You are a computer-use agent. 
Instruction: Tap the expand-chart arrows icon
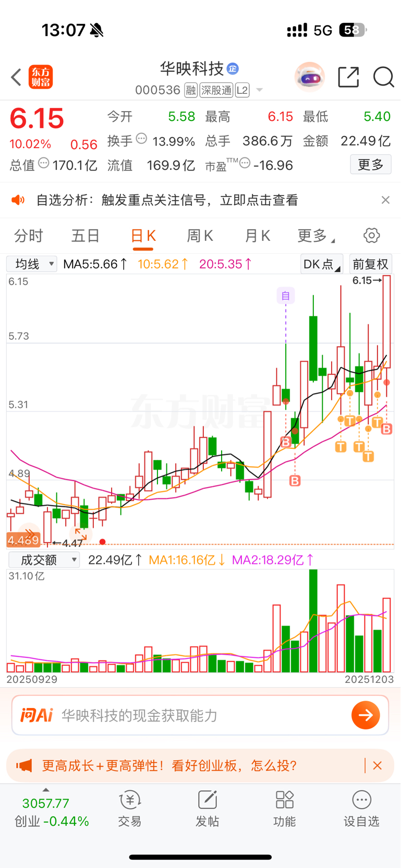coord(81,533)
